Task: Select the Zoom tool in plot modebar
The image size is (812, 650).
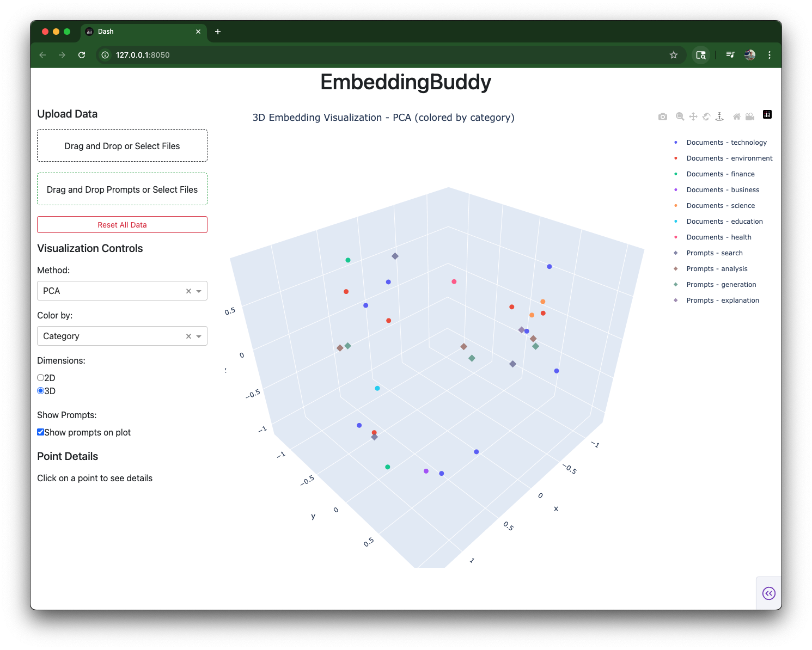Action: tap(680, 116)
